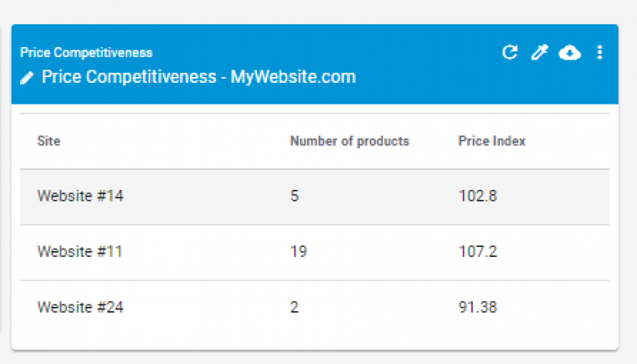The width and height of the screenshot is (637, 364).
Task: Click product count 5 for Website #14
Action: tap(294, 197)
